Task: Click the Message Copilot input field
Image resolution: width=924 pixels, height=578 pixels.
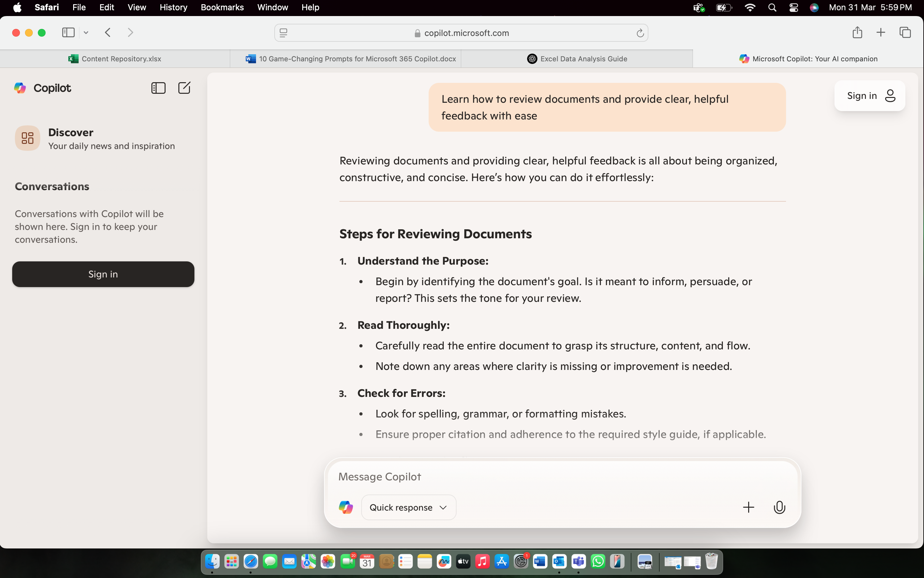Action: [562, 477]
